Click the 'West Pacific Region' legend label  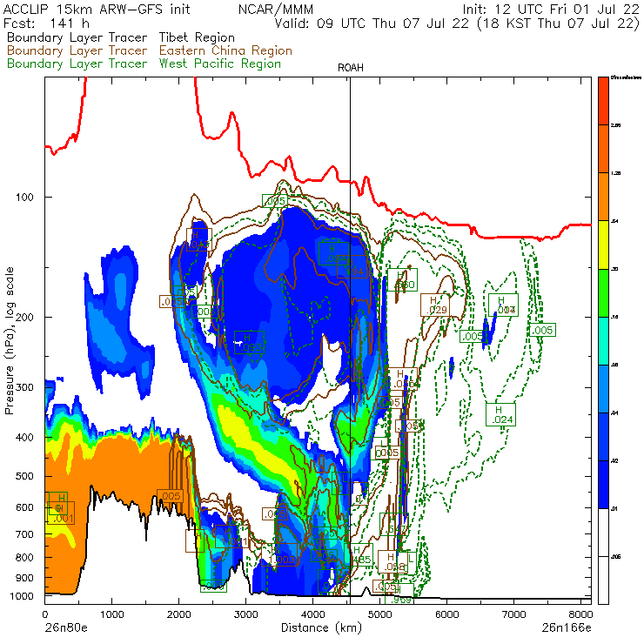(x=220, y=64)
